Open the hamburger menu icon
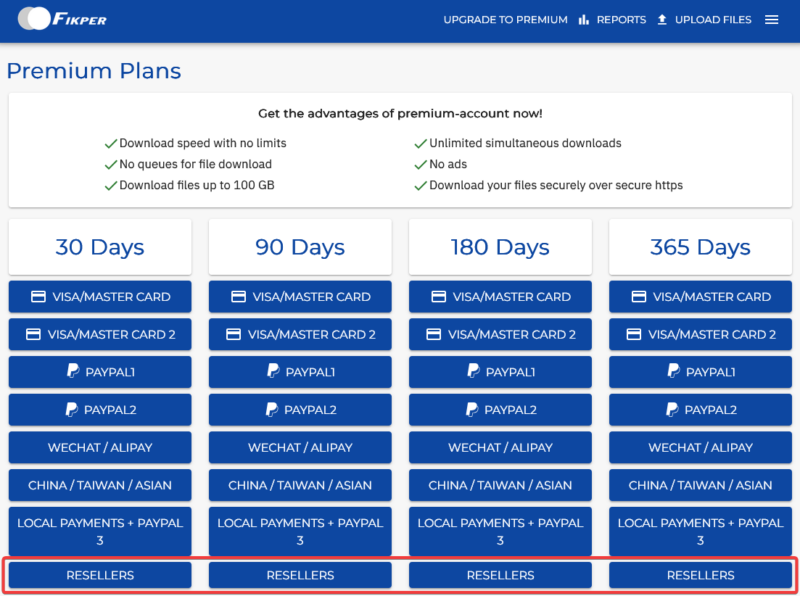Viewport: 800px width, 596px height. 771,20
